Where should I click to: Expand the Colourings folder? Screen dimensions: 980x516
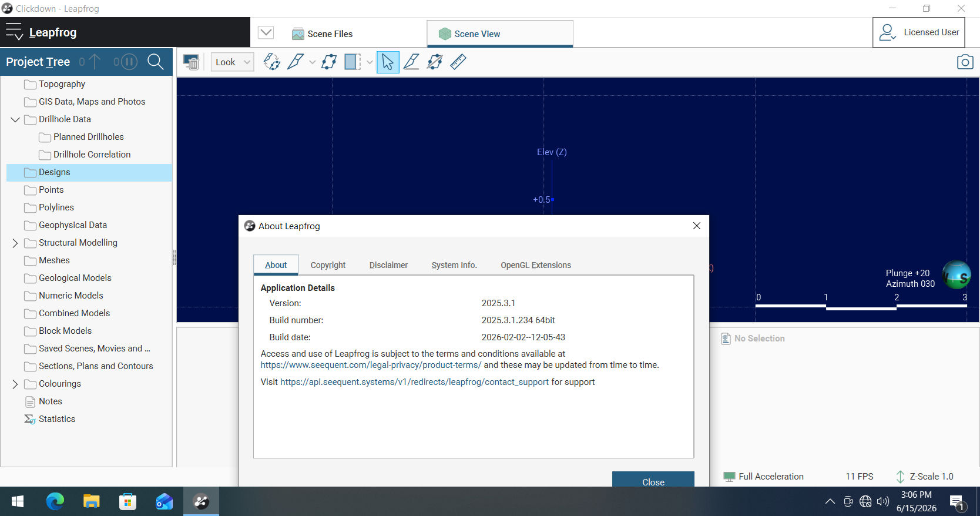pos(15,384)
